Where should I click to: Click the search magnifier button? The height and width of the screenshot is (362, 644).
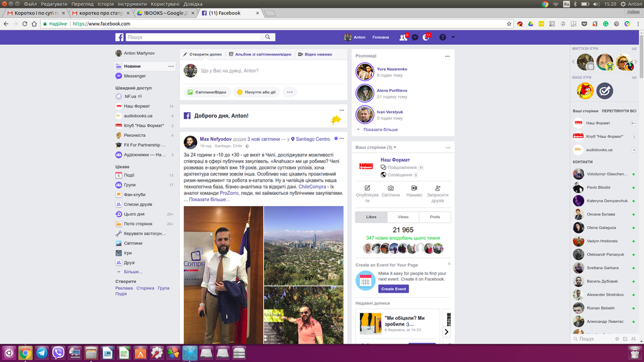[268, 37]
